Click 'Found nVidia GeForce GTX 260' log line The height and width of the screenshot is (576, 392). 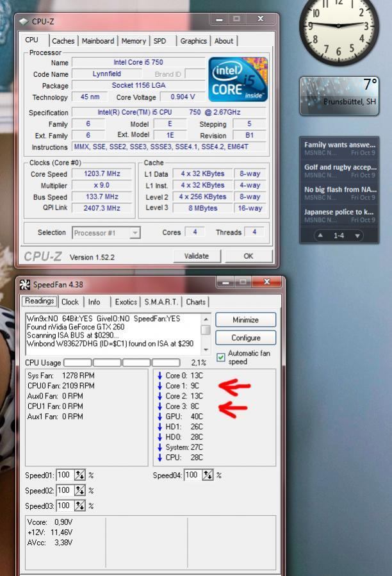click(76, 327)
